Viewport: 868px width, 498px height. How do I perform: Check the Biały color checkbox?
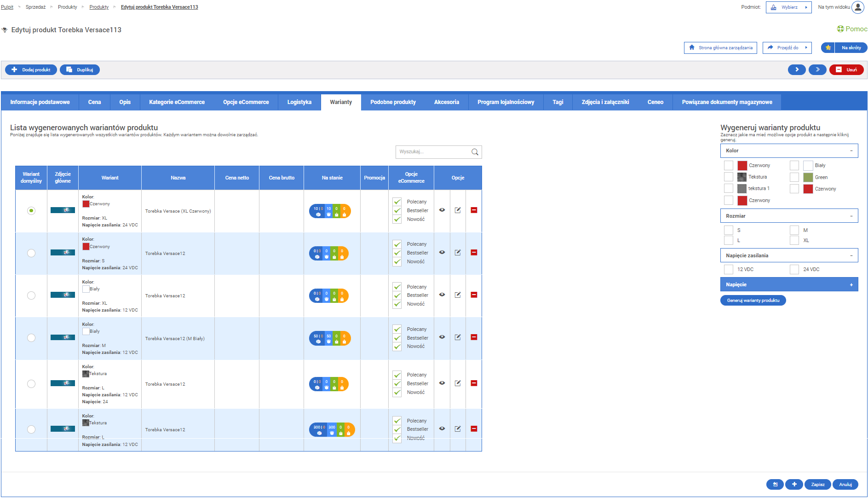click(794, 166)
